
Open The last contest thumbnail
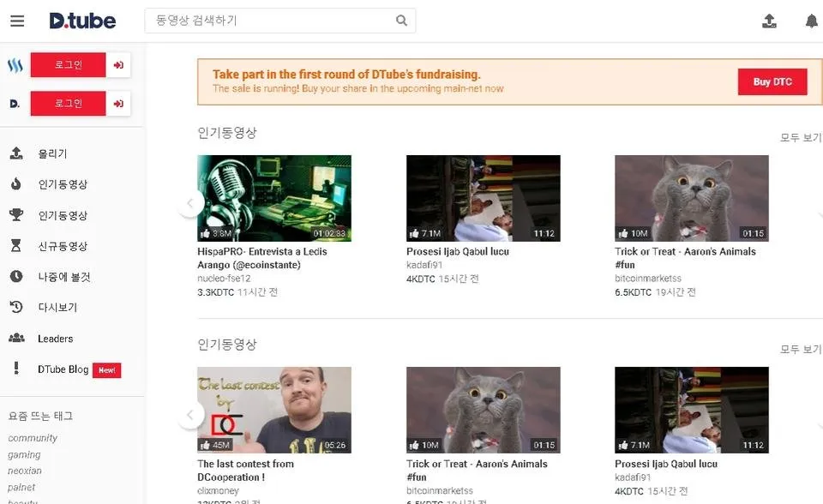pos(274,410)
